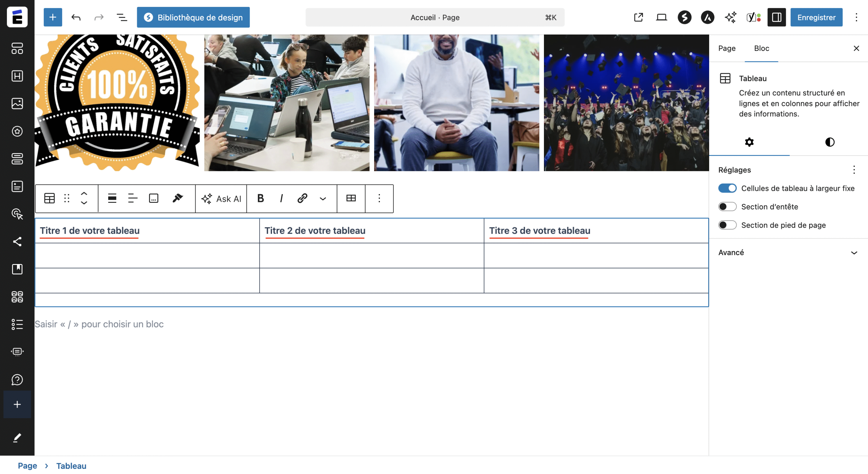Open the block options three-dot menu

pyautogui.click(x=379, y=198)
